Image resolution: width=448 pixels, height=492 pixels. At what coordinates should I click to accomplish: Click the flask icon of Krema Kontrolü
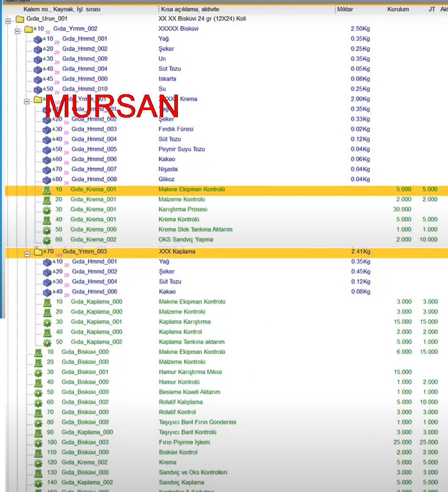tap(47, 220)
